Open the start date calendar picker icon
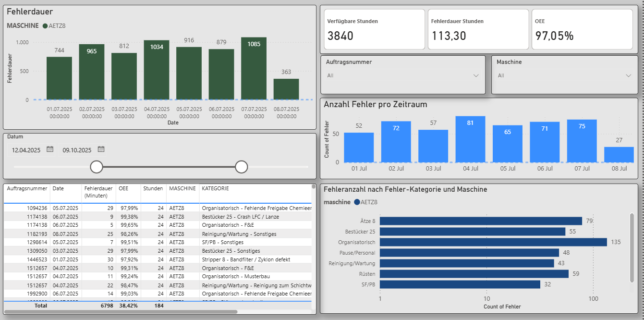Screen dimensions: 644x320 tap(50, 149)
